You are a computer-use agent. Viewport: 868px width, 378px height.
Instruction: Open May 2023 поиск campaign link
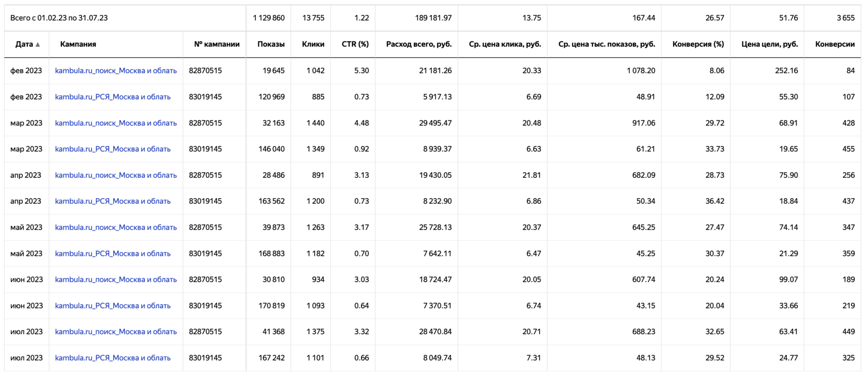click(x=116, y=228)
